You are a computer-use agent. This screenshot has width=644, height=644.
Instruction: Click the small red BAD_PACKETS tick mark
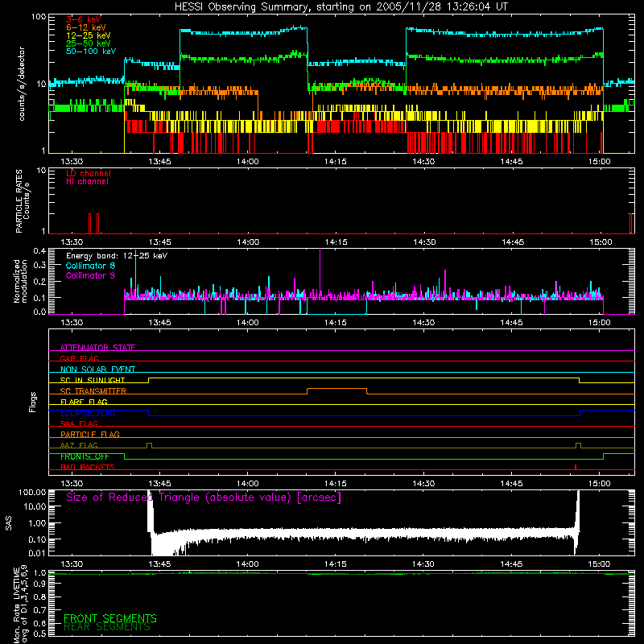pos(576,467)
